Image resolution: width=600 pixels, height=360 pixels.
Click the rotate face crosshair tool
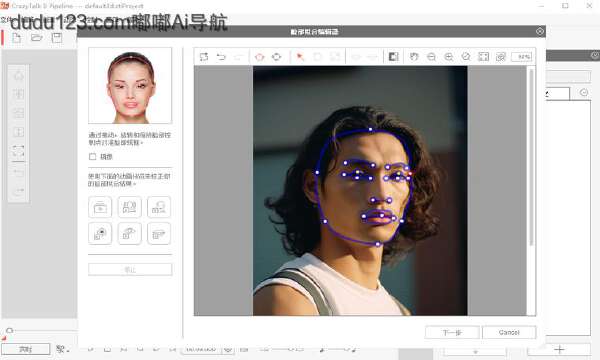pos(276,57)
